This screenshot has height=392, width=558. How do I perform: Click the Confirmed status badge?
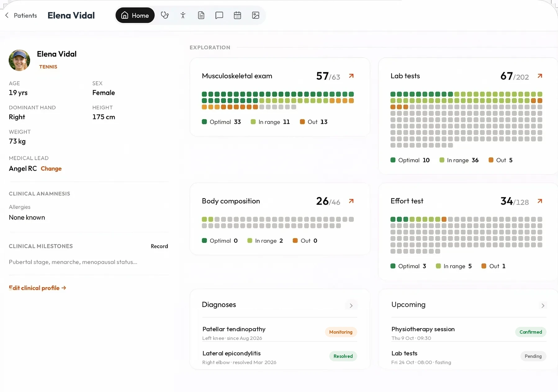coord(531,332)
